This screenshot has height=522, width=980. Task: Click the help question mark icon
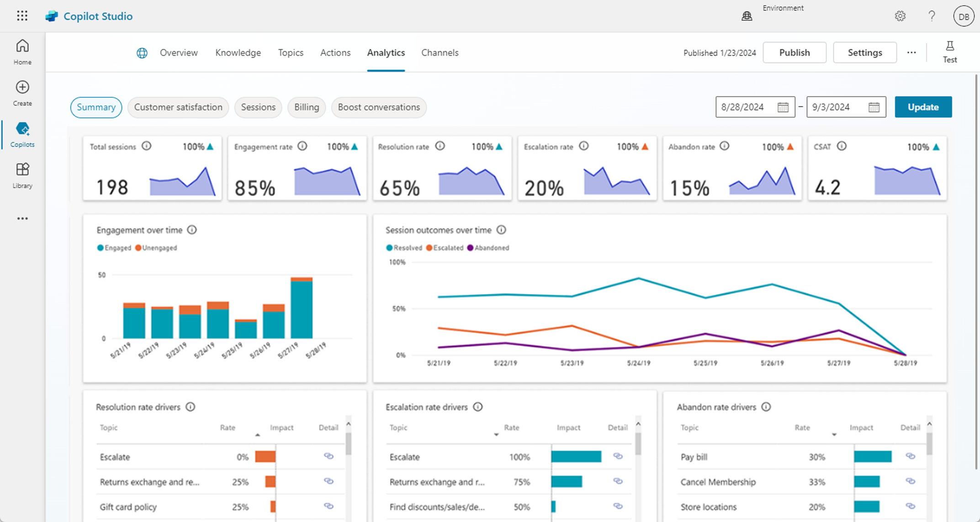point(932,16)
